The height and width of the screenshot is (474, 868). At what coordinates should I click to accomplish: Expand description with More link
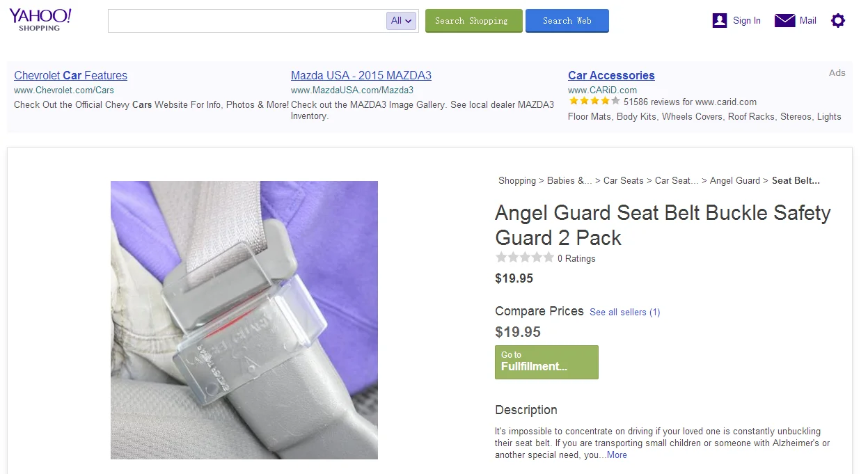pos(617,455)
